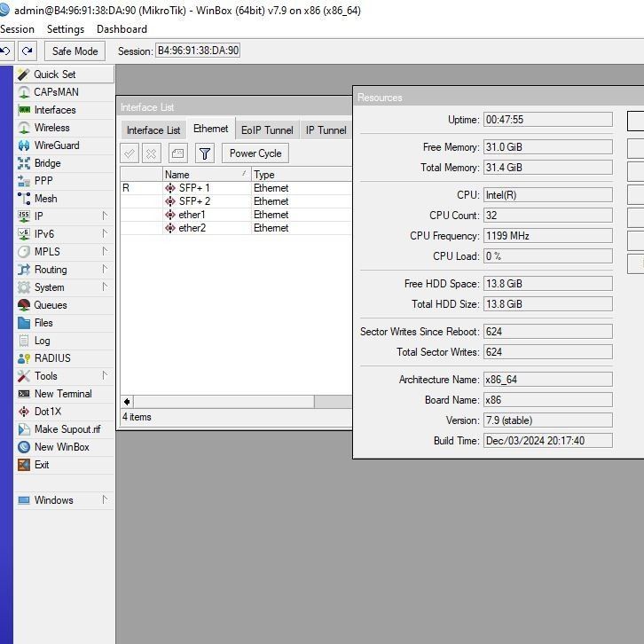The width and height of the screenshot is (644, 644).
Task: Launch New Terminal from sidebar
Action: [x=62, y=394]
